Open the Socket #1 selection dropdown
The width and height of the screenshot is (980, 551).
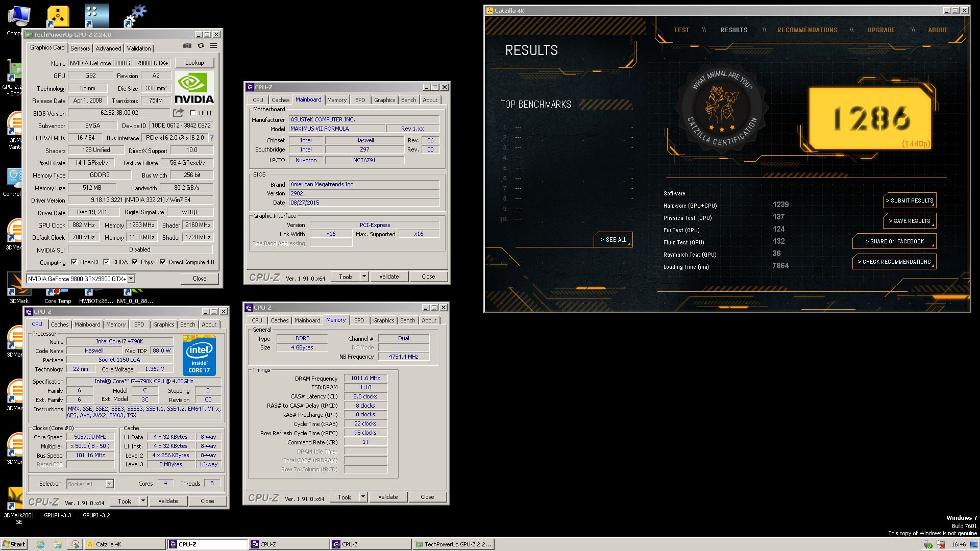[x=109, y=484]
